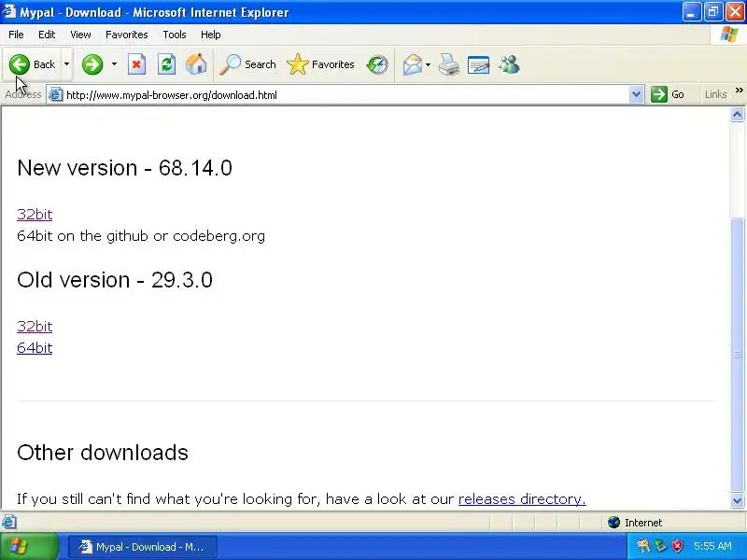This screenshot has height=560, width=747.
Task: Click the address bar URL field
Action: (x=345, y=95)
